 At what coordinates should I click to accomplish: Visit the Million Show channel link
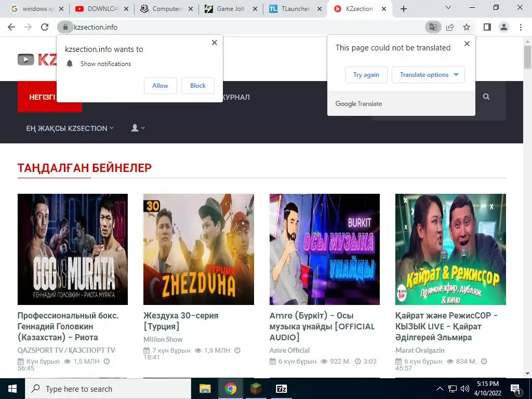click(x=163, y=339)
